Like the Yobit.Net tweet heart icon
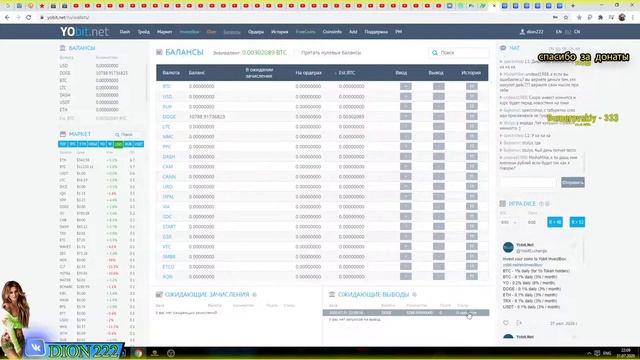 tap(506, 323)
